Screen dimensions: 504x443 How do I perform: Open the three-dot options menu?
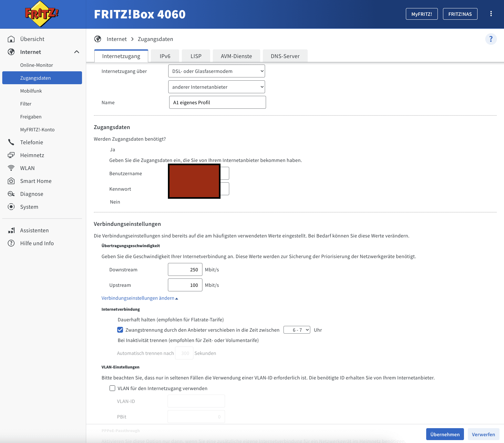click(491, 14)
